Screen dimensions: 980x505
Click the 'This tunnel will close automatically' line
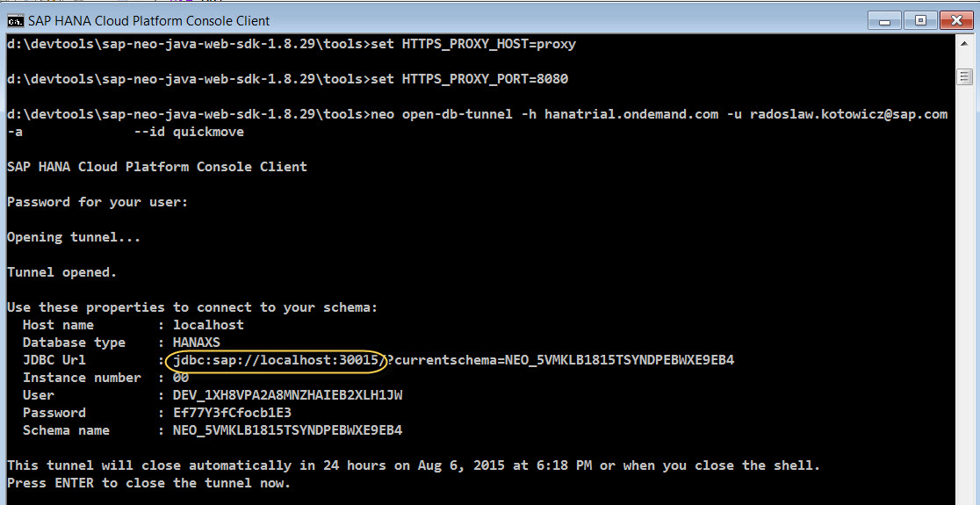[413, 465]
